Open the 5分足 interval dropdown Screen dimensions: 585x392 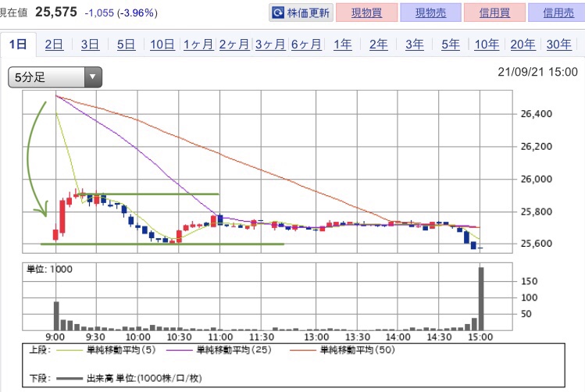pyautogui.click(x=55, y=77)
